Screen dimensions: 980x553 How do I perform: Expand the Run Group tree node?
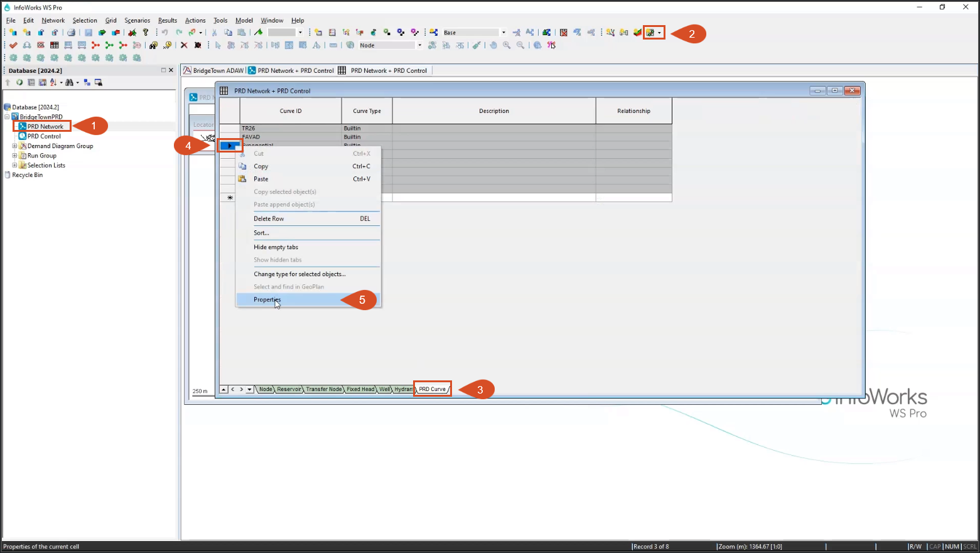[14, 156]
